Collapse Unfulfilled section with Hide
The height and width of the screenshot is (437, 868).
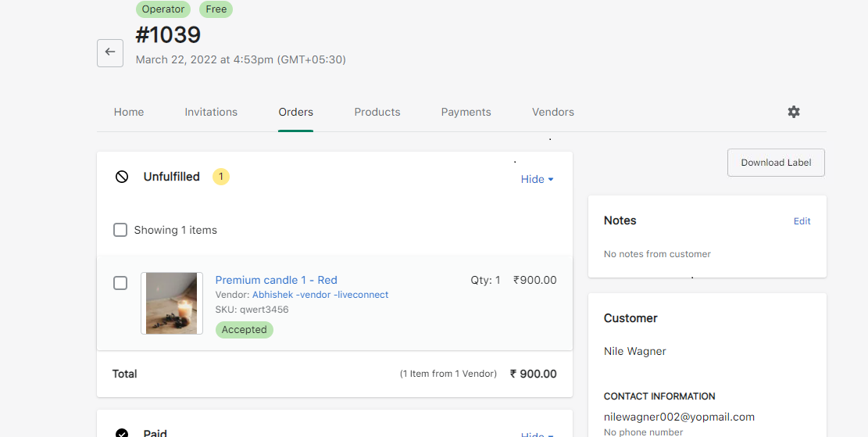point(537,180)
